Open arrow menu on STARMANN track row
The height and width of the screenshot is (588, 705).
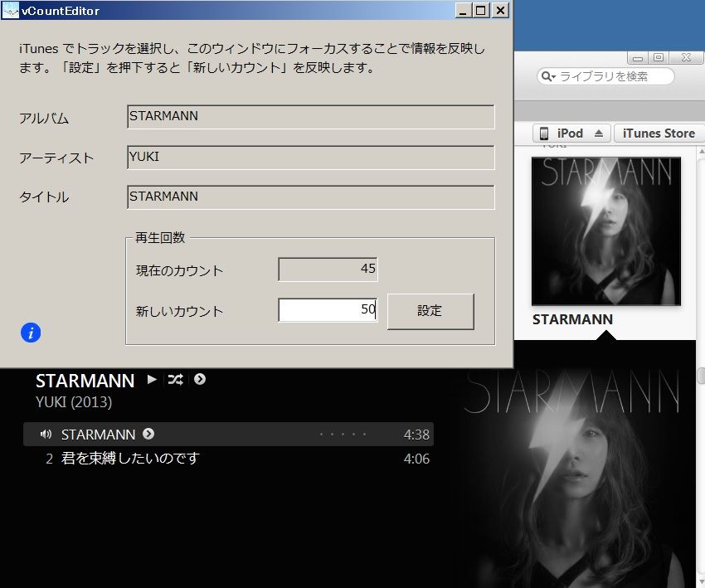148,434
